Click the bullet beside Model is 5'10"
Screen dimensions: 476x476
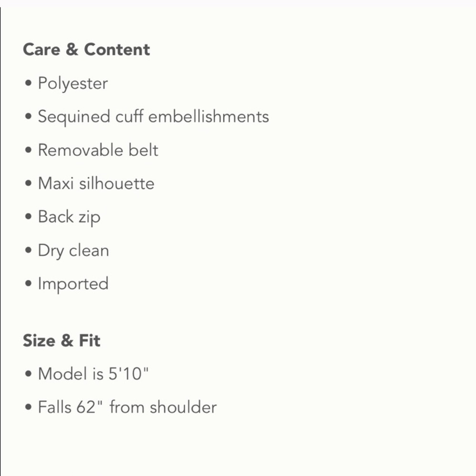[28, 373]
